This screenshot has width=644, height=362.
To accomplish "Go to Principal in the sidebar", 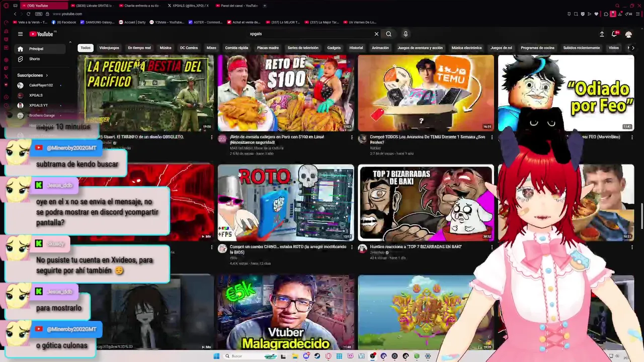I will coord(40,49).
